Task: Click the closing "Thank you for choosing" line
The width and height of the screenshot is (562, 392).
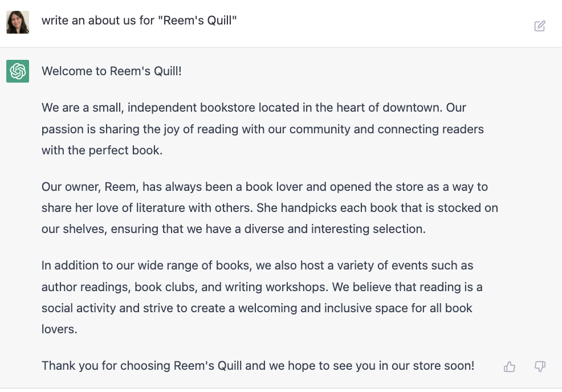Action: 258,366
